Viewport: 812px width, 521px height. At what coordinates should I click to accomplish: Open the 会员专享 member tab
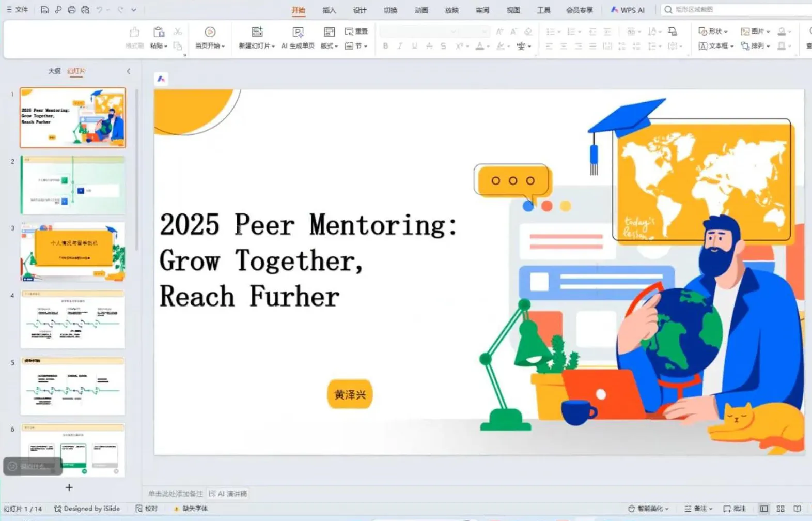click(x=580, y=10)
